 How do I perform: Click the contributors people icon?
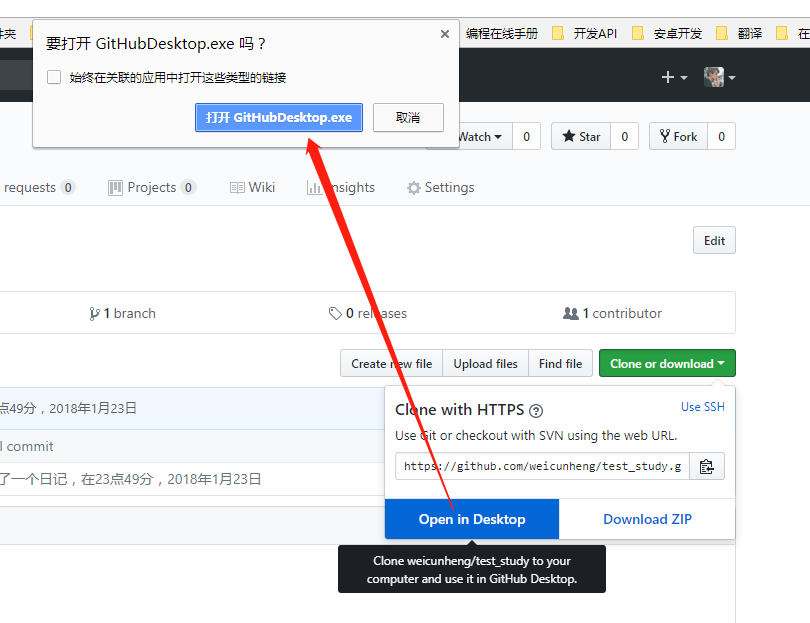pyautogui.click(x=571, y=314)
